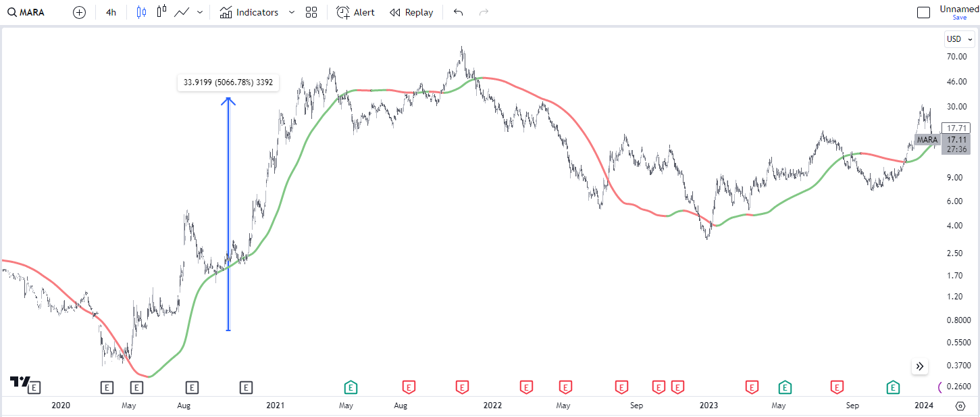The width and height of the screenshot is (980, 417).
Task: Open the 4h time interval menu
Action: [111, 12]
